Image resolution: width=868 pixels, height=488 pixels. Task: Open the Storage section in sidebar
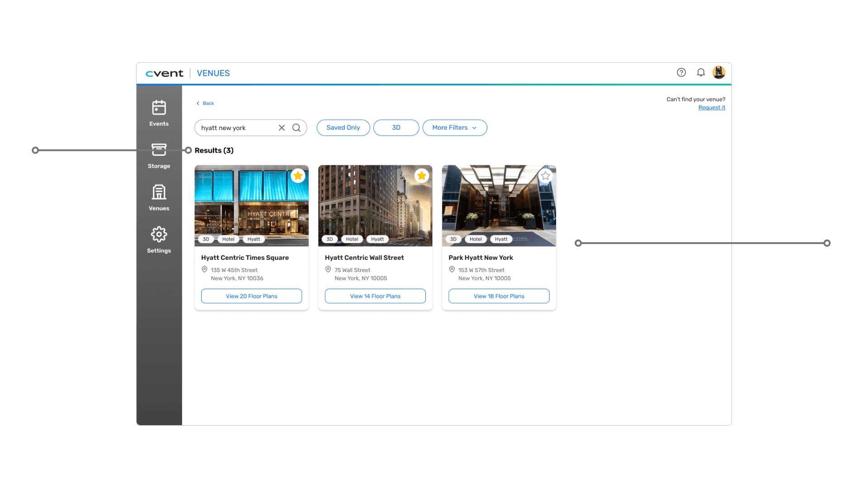(159, 155)
